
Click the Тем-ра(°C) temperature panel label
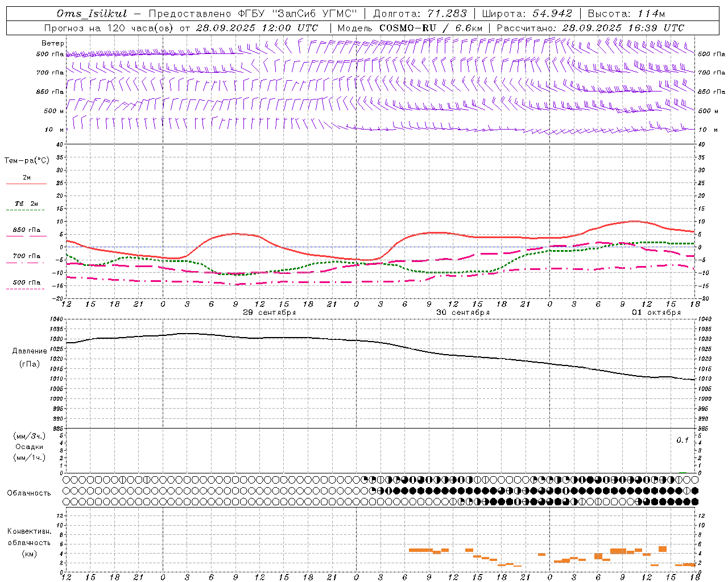click(x=27, y=160)
